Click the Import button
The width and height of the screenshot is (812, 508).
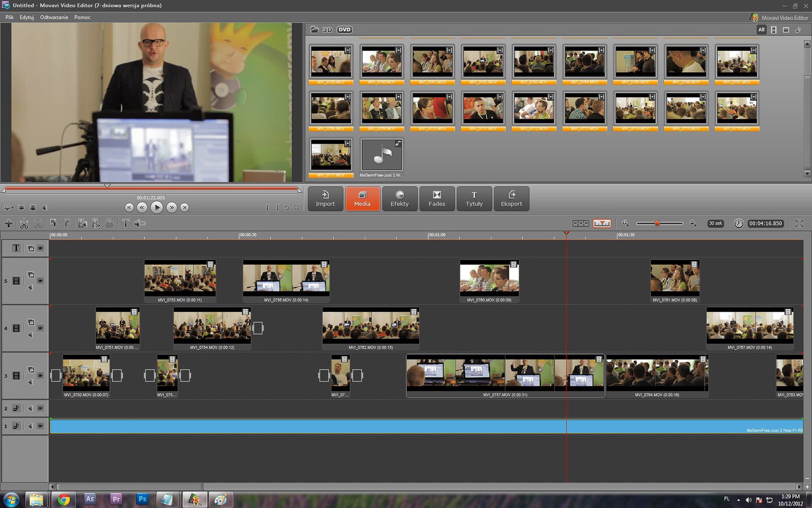[x=325, y=198]
